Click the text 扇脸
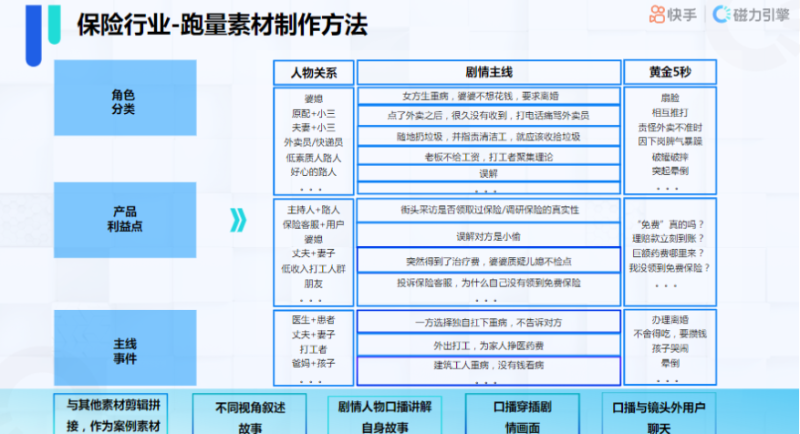Viewport: 800px width, 434px height. 670,98
